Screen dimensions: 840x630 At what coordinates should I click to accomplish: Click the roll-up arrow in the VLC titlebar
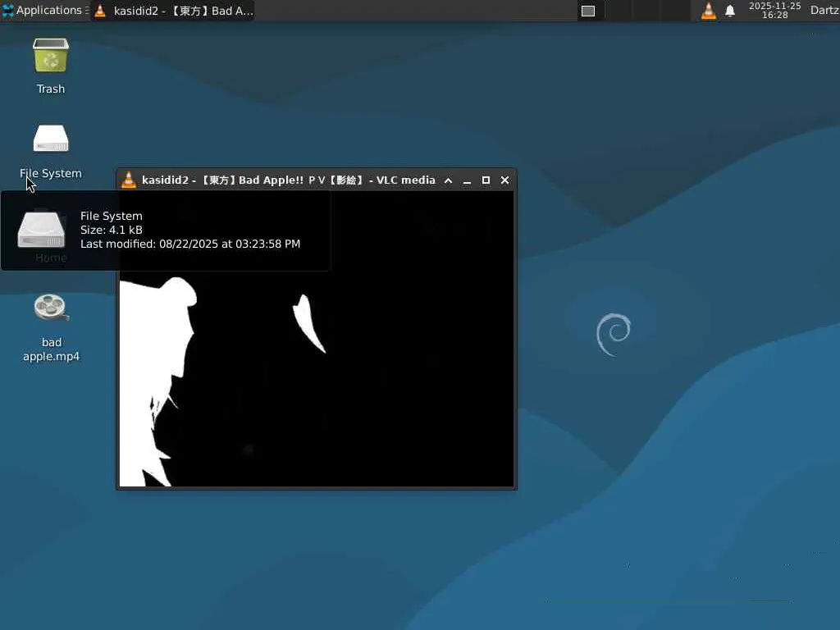tap(449, 180)
